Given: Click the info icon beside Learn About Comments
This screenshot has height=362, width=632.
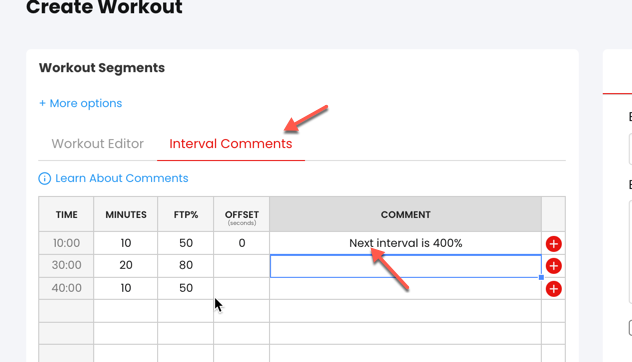Looking at the screenshot, I should [44, 178].
